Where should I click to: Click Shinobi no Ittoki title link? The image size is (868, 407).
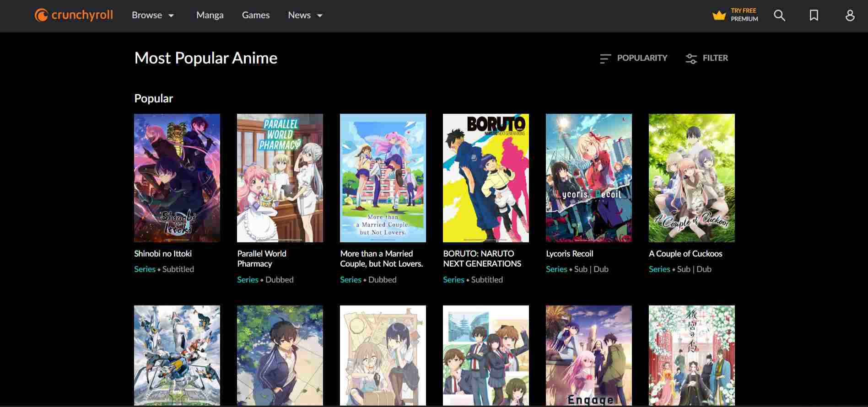[x=163, y=254]
